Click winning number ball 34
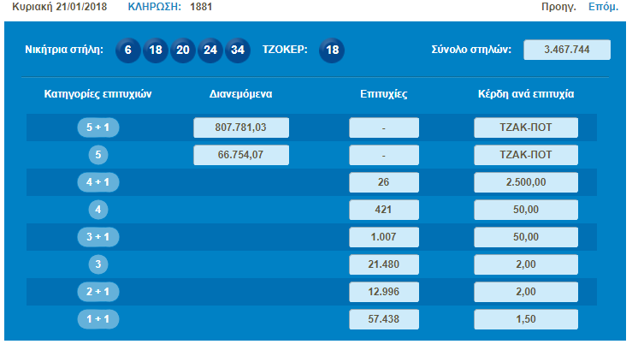This screenshot has width=644, height=356. coord(238,50)
